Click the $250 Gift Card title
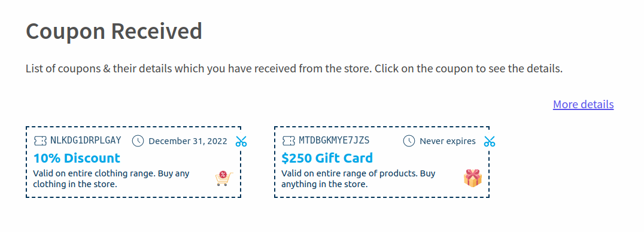The image size is (644, 232). pyautogui.click(x=327, y=158)
